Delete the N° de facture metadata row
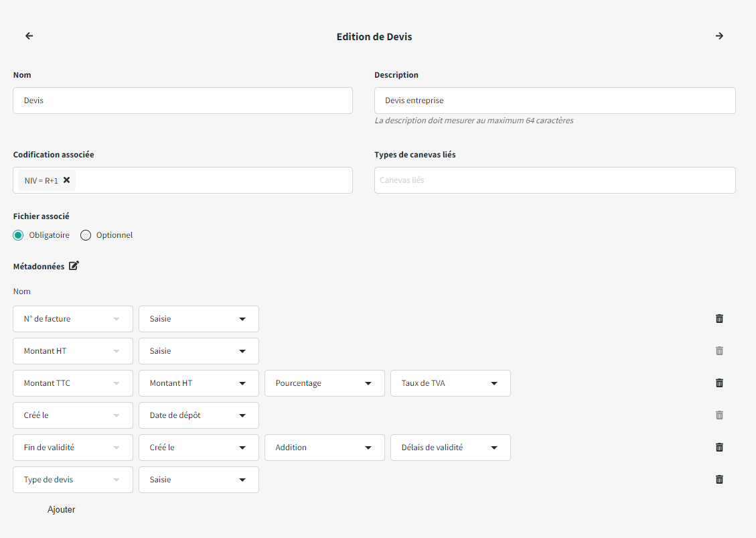Viewport: 756px width, 538px height. (x=719, y=319)
